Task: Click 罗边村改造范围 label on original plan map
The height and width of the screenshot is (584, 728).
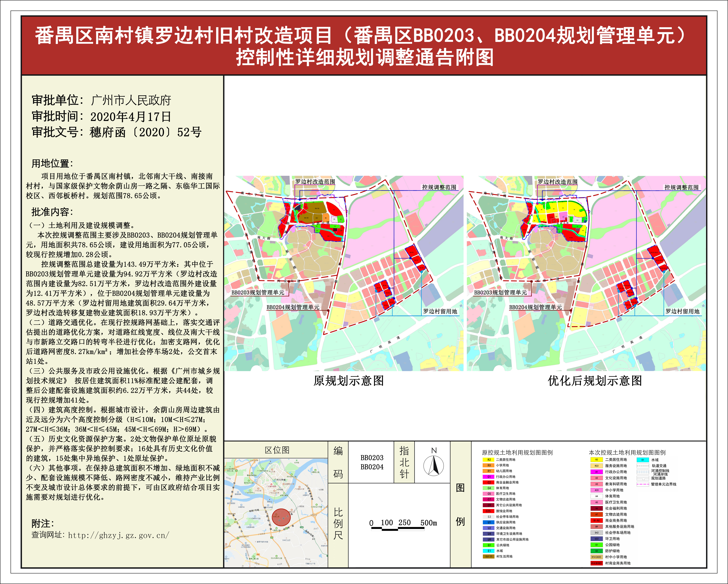Action: pos(315,182)
